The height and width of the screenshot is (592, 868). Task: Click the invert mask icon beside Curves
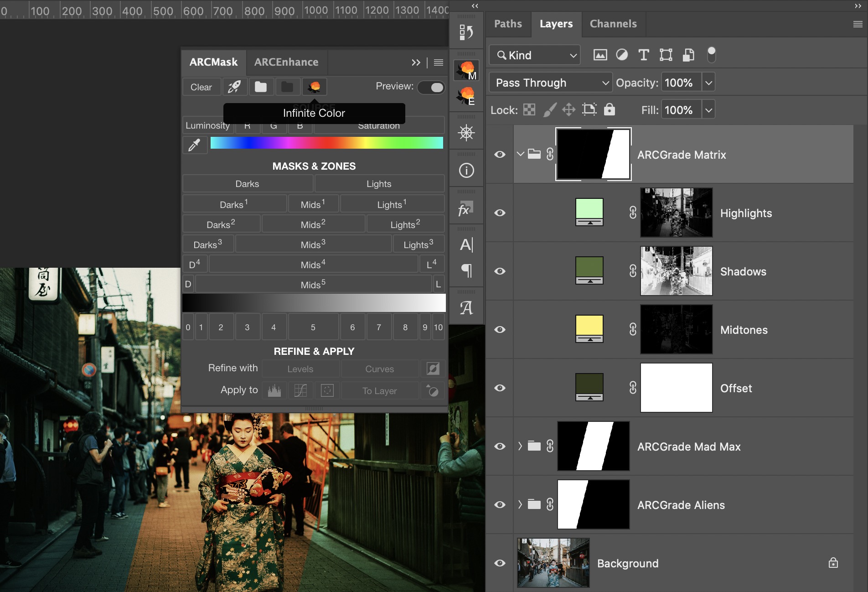coord(433,369)
